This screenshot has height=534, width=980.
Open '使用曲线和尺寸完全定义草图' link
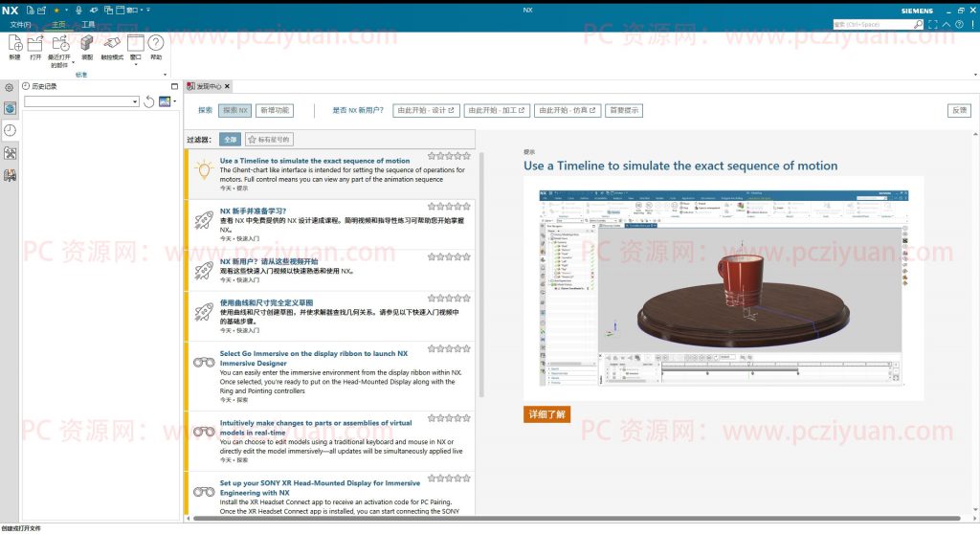pyautogui.click(x=266, y=302)
